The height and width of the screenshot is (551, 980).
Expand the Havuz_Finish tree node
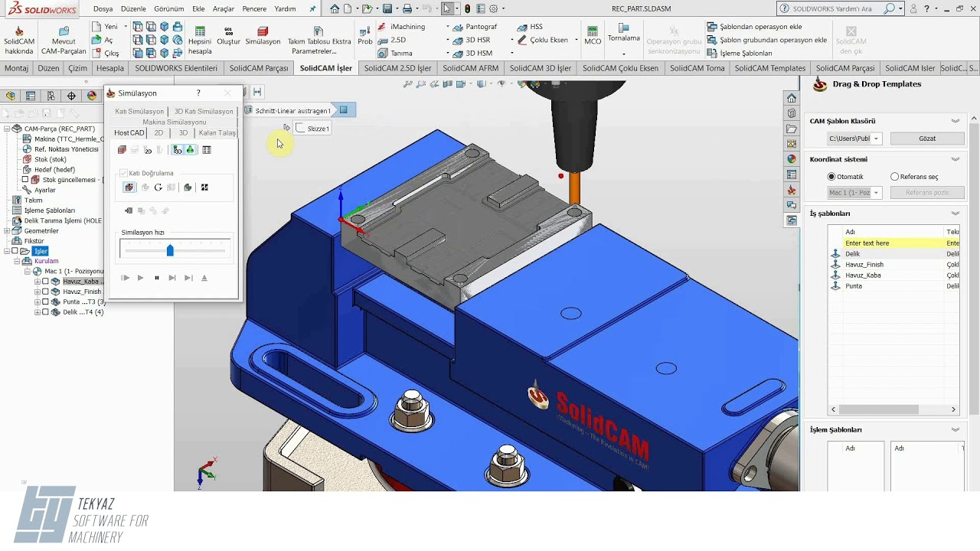pyautogui.click(x=38, y=292)
